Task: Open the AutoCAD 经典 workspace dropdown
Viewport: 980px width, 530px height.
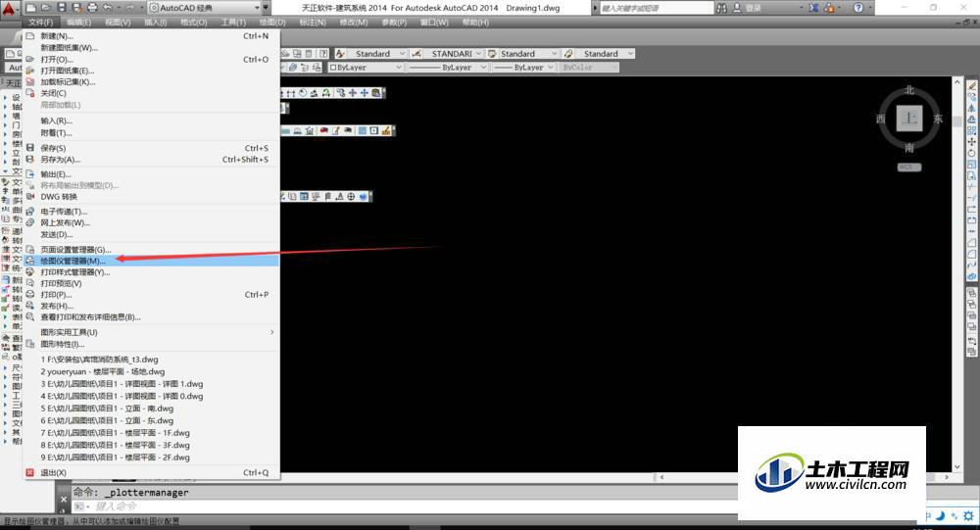Action: [x=204, y=8]
